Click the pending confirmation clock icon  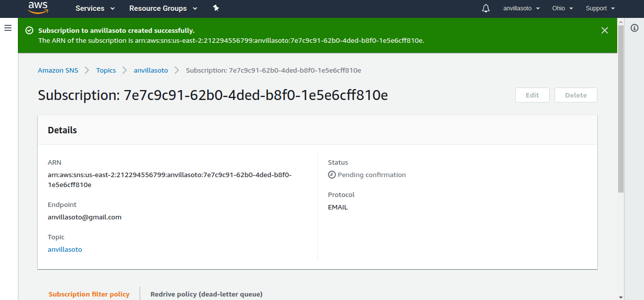click(x=332, y=175)
